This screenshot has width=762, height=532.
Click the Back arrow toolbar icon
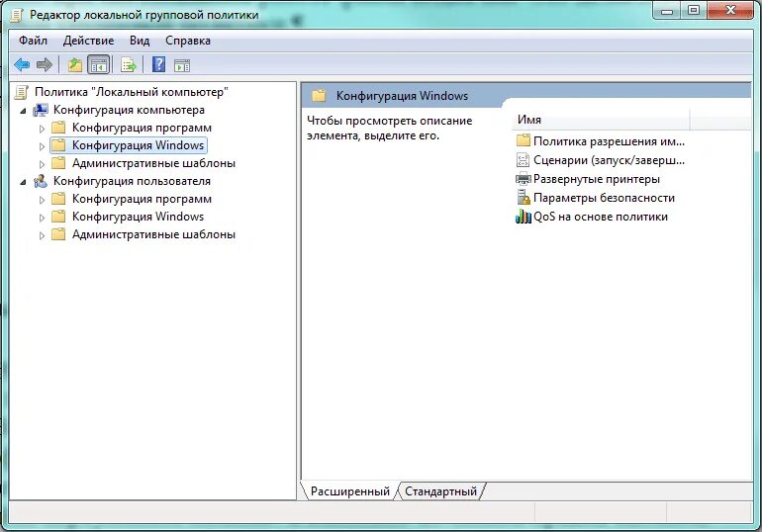pyautogui.click(x=22, y=64)
